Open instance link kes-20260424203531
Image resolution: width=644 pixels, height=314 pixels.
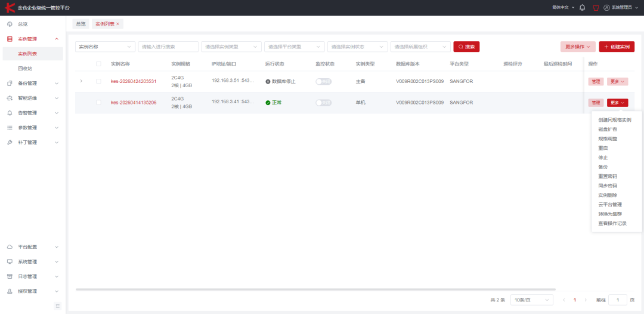(134, 81)
